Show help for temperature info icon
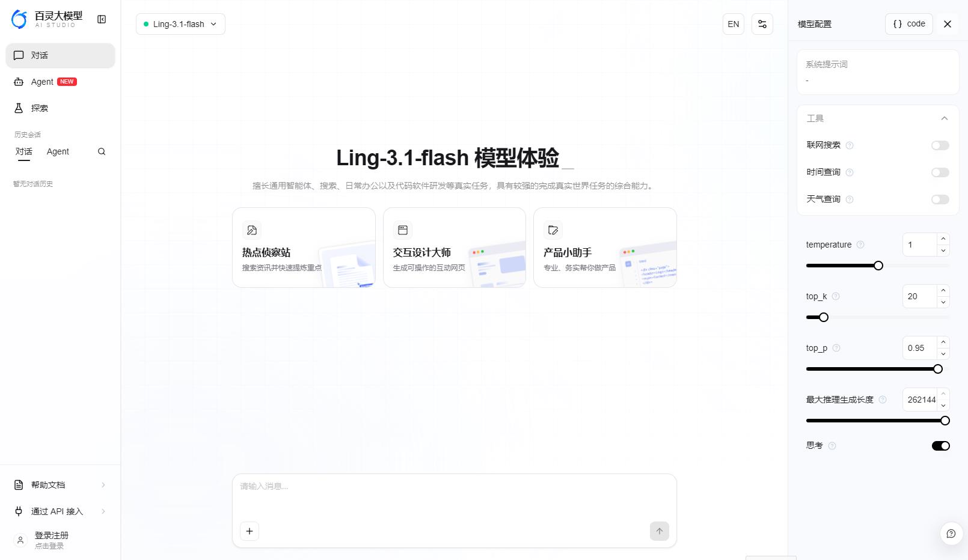The image size is (968, 560). click(860, 245)
